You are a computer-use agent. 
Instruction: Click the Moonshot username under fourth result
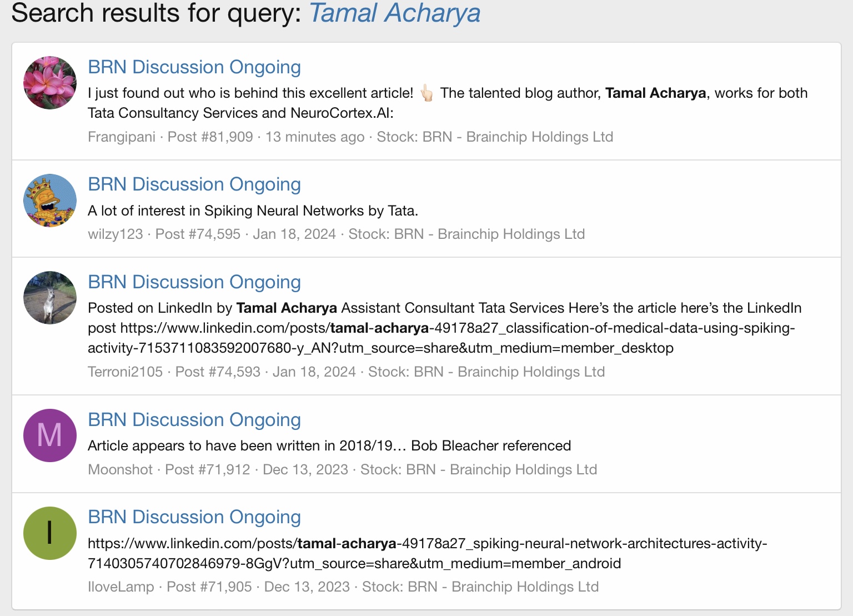pyautogui.click(x=121, y=470)
